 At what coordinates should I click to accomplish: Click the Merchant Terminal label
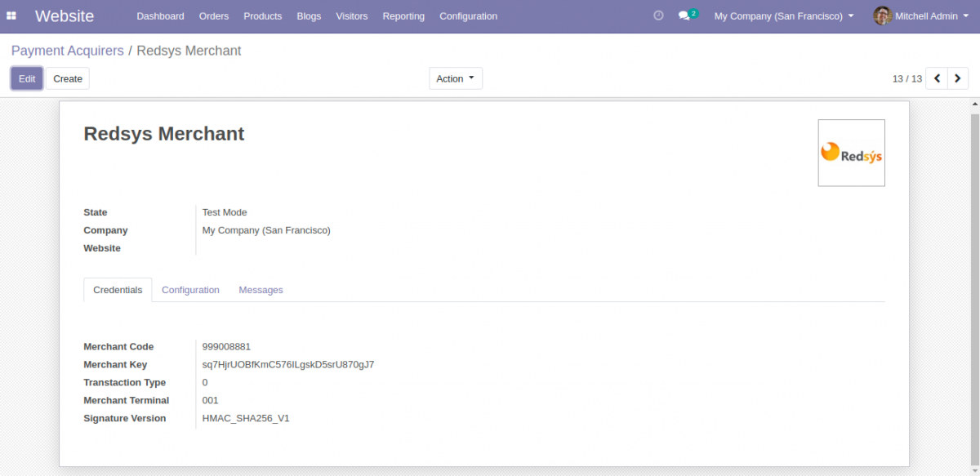(x=127, y=401)
